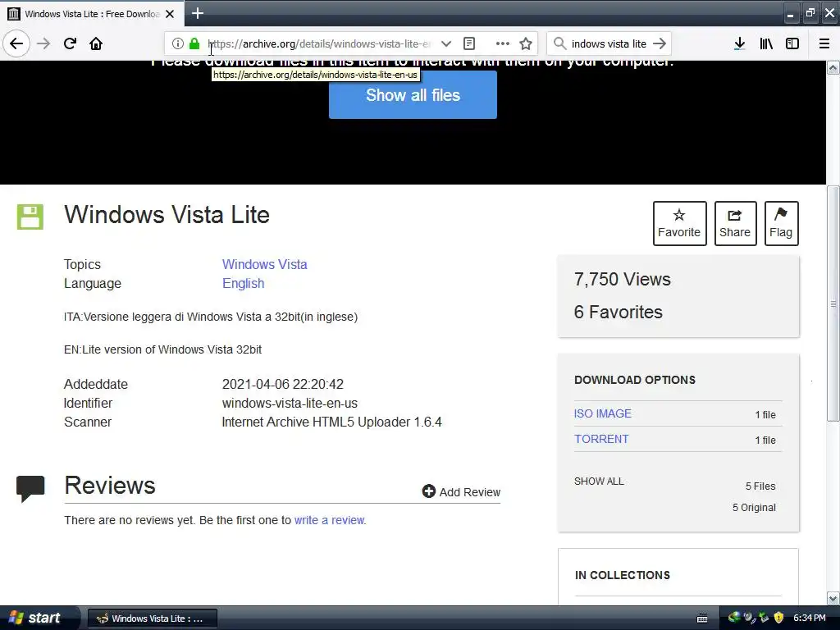Click the search box with vista lite text
The height and width of the screenshot is (630, 840).
(609, 44)
